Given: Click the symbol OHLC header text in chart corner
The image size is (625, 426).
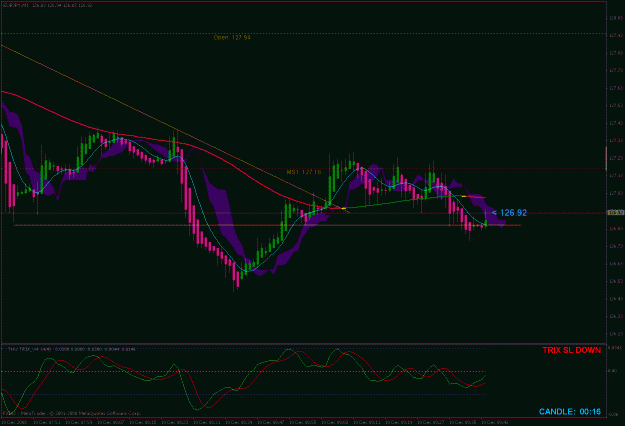Looking at the screenshot, I should tap(47, 6).
